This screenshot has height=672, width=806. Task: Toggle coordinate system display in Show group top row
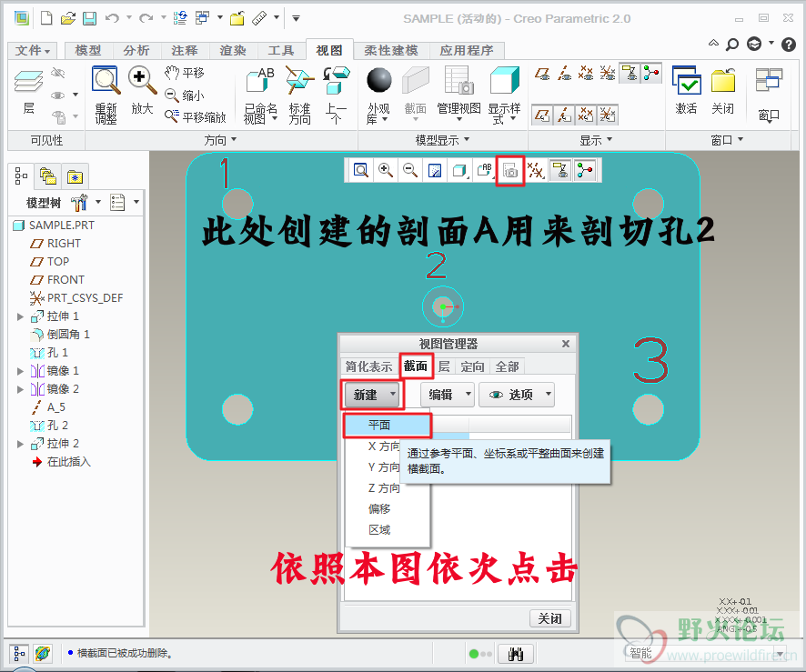(608, 74)
